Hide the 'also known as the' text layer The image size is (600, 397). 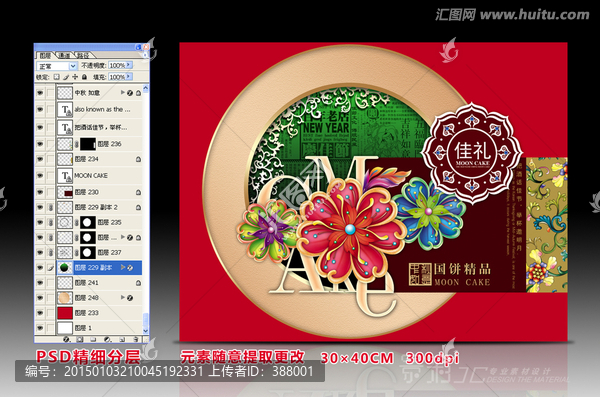[39, 109]
